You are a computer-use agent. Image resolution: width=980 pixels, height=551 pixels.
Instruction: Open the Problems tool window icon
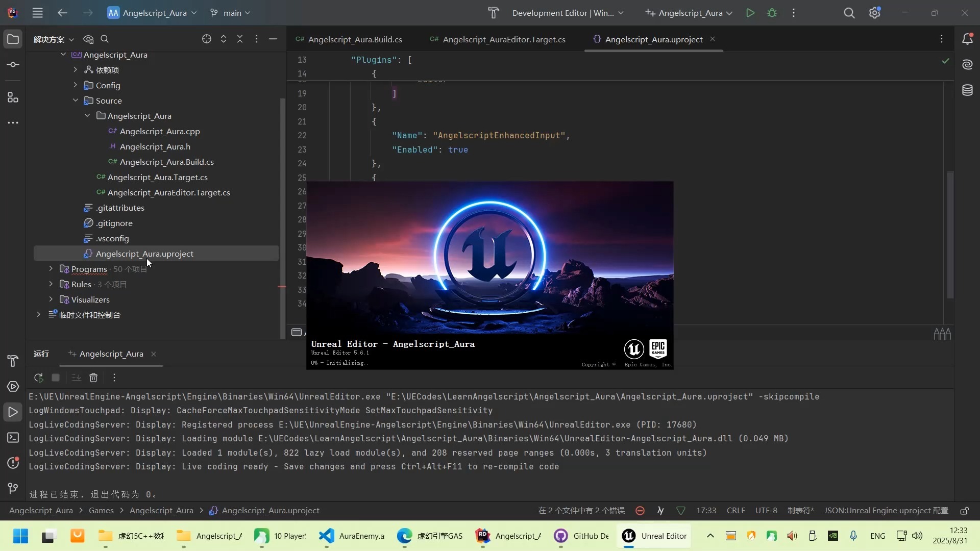(x=13, y=463)
